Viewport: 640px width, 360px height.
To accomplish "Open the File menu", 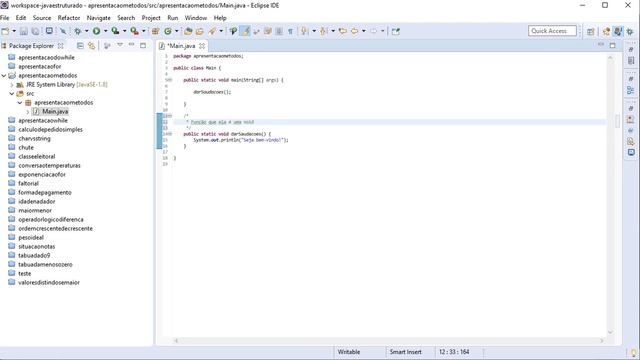I will (4, 18).
